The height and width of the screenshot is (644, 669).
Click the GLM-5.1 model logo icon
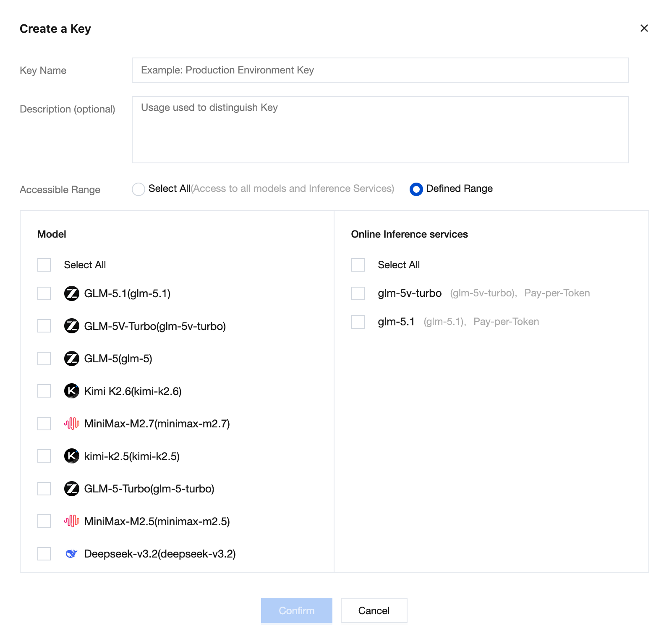pyautogui.click(x=72, y=293)
